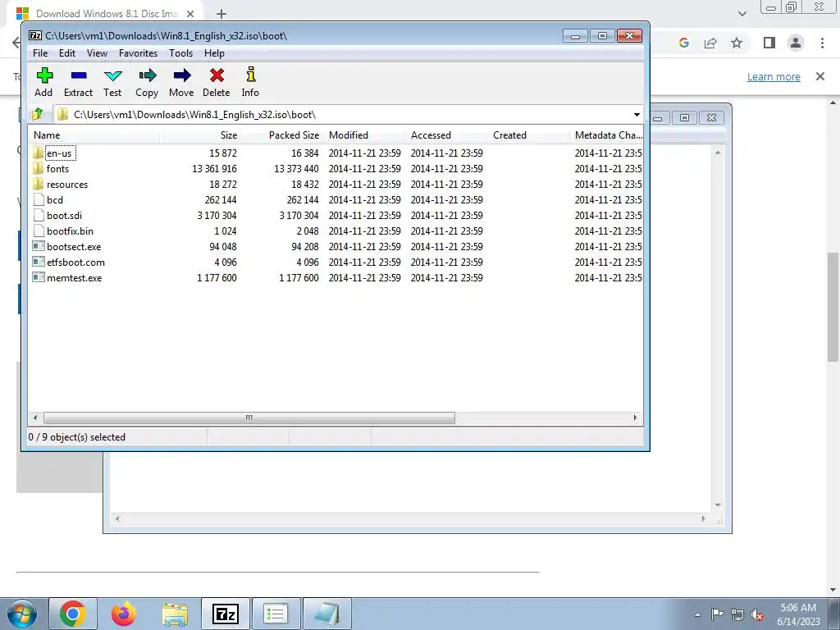This screenshot has width=840, height=630.
Task: Toggle Chrome side panel icon
Action: 769,43
